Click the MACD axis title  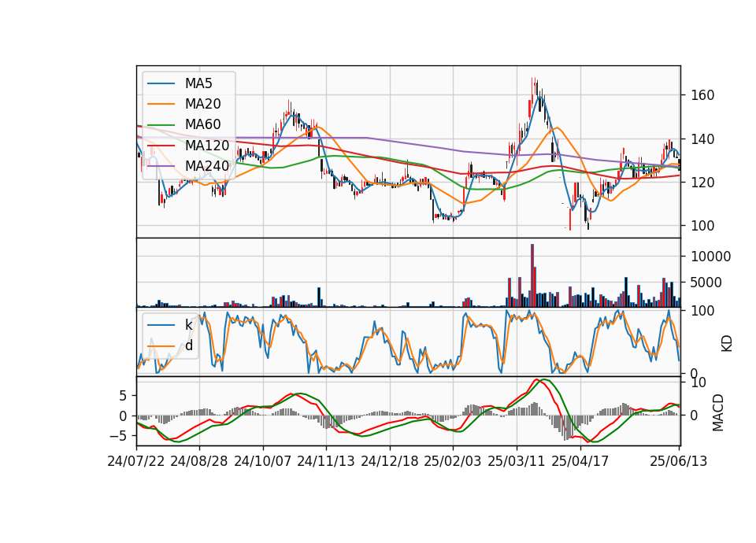[x=718, y=412]
